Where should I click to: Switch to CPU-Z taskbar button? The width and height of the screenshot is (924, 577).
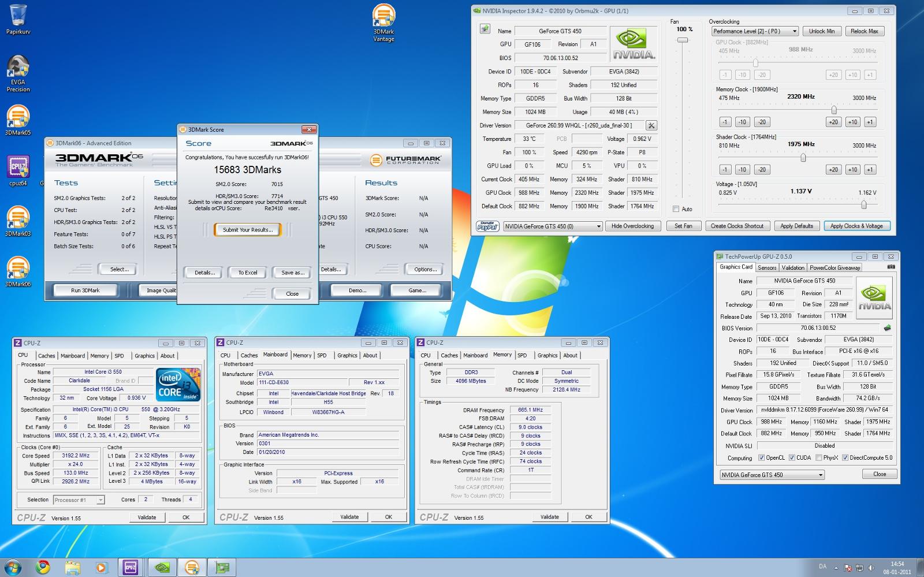tap(131, 567)
